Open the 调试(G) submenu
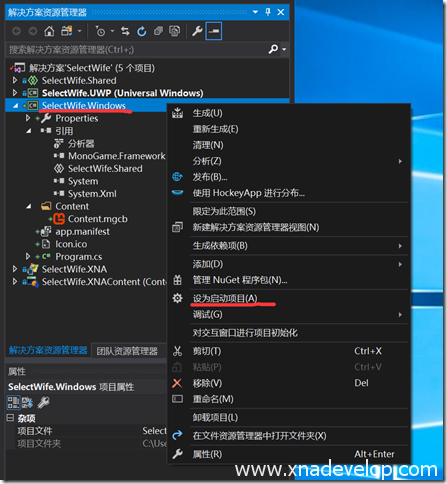447x484 pixels. tap(289, 314)
